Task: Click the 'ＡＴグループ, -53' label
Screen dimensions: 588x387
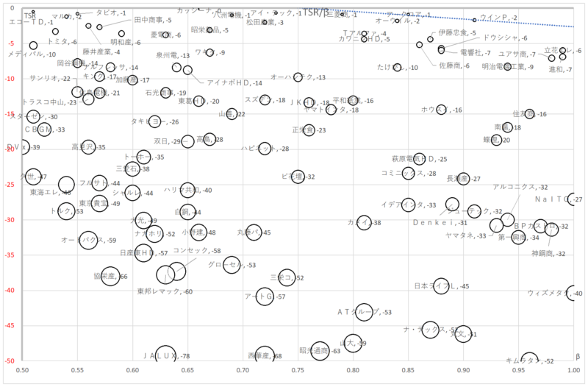Action: (365, 312)
